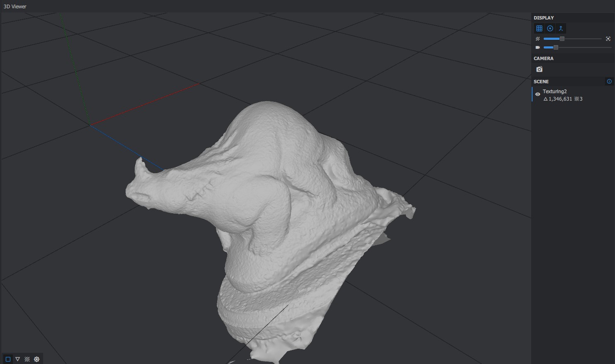Click the camera scale slider handle

tap(556, 48)
